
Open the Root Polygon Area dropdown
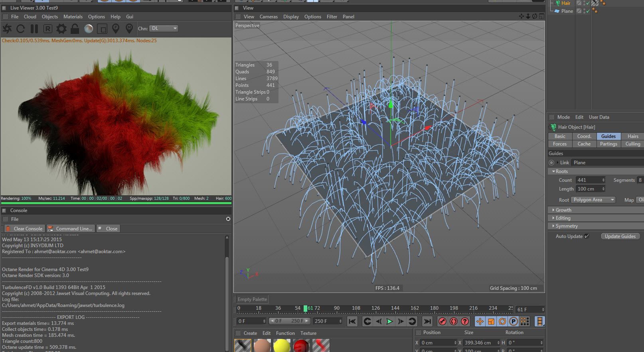[x=593, y=200]
